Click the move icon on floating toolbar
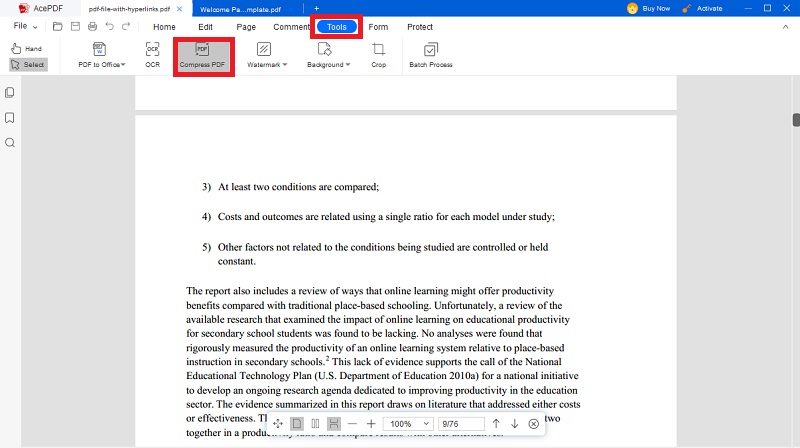The image size is (800, 448). [278, 424]
